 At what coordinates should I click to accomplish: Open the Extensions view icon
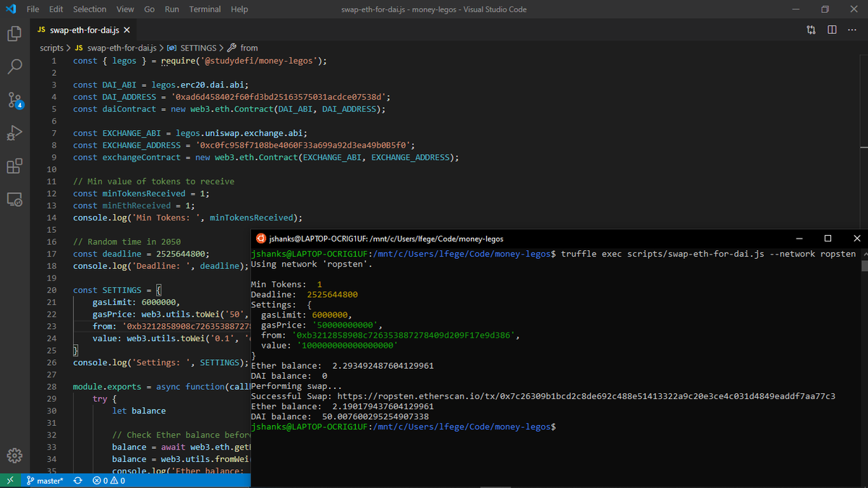[x=14, y=166]
